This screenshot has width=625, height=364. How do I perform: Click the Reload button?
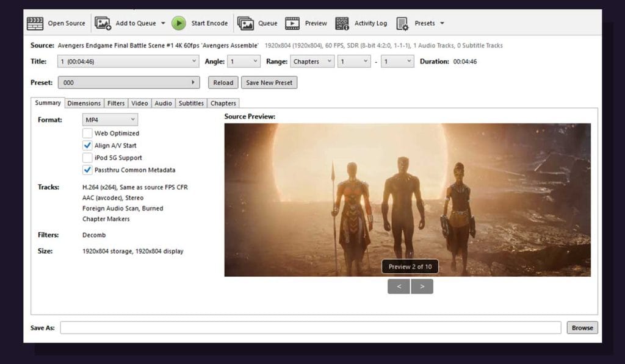223,82
